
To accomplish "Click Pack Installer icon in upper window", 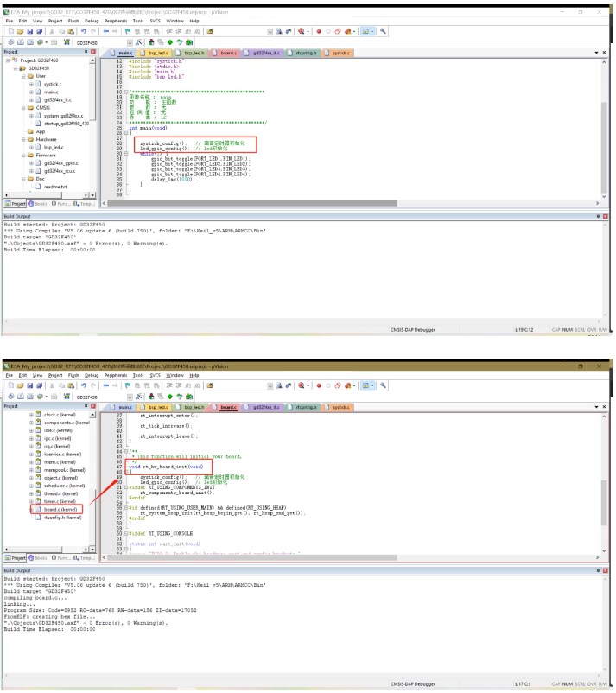I will click(x=189, y=42).
